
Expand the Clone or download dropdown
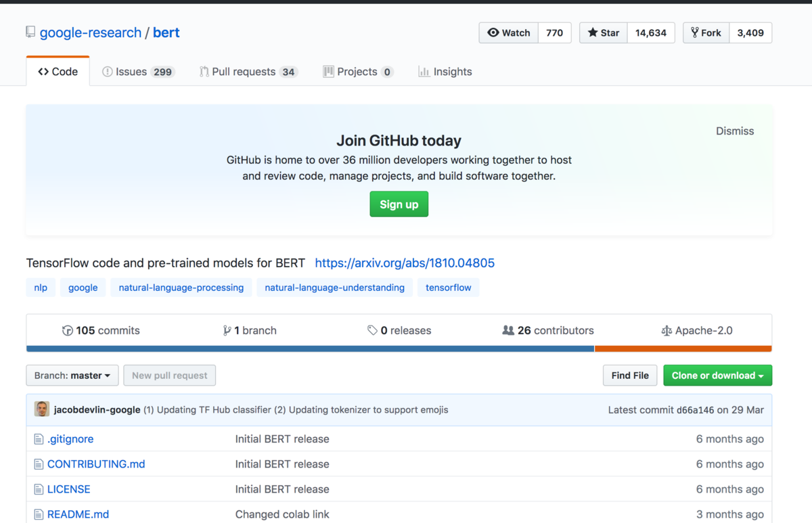pyautogui.click(x=717, y=376)
